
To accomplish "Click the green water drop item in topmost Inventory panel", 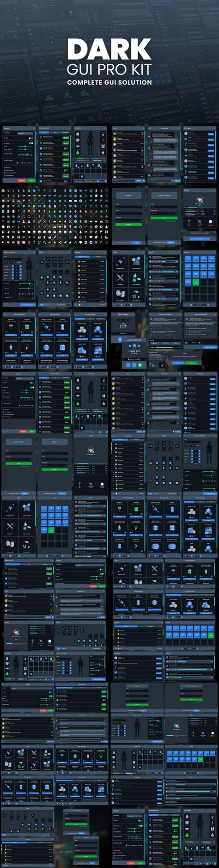I will (x=78, y=152).
